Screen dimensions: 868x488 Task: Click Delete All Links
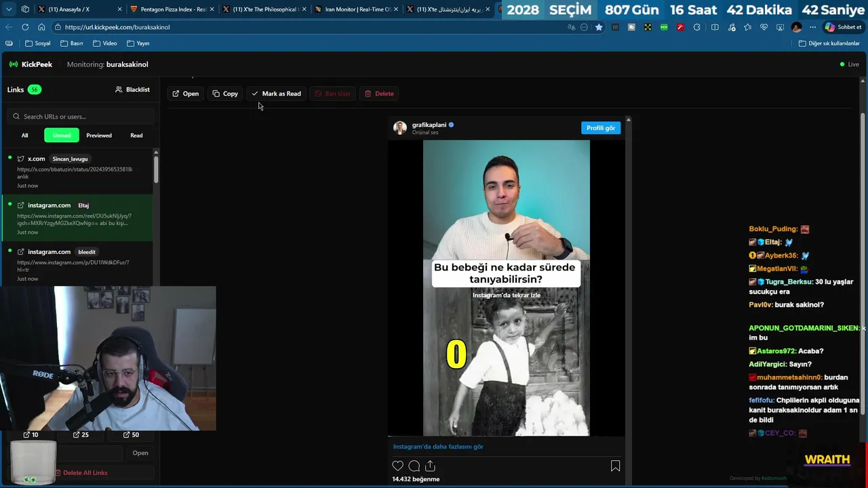(x=81, y=472)
